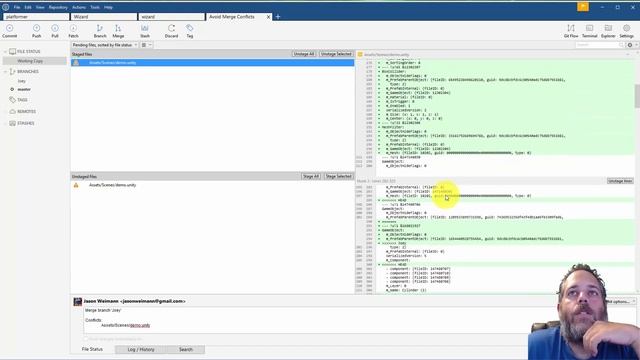Viewport: 640px width, 360px height.
Task: Collapse the BRANCHES sidebar section
Action: coord(5,71)
